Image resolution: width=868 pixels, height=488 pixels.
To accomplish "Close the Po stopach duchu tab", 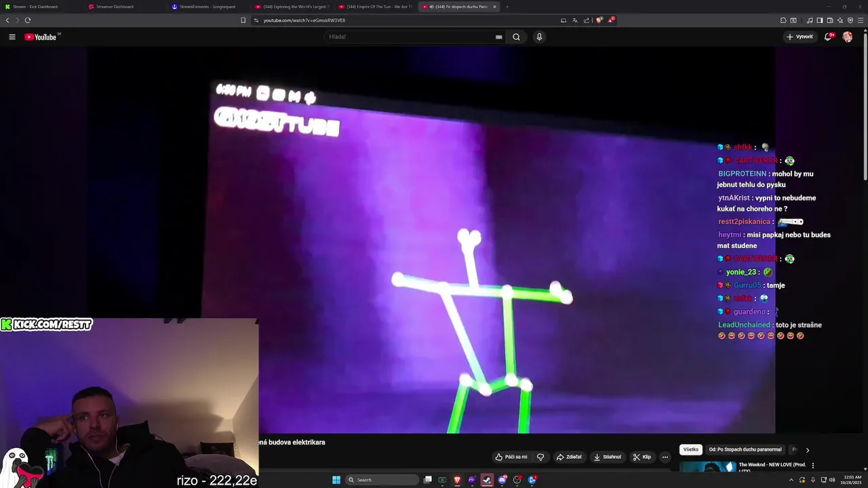I will pos(494,7).
